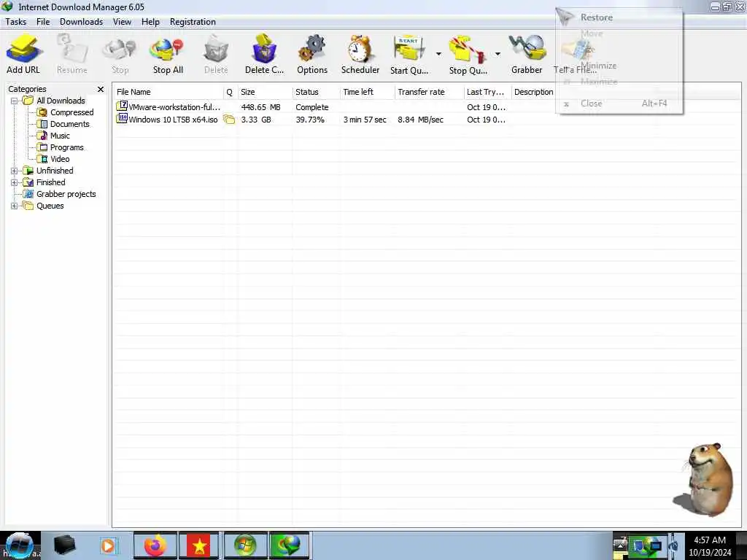This screenshot has width=747, height=560.
Task: Click the Add URL toolbar icon
Action: click(23, 48)
